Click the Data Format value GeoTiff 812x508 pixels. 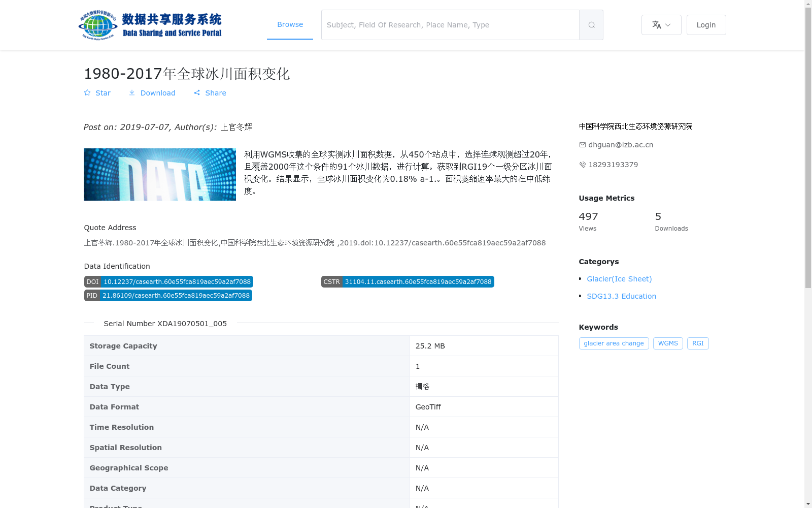point(428,407)
